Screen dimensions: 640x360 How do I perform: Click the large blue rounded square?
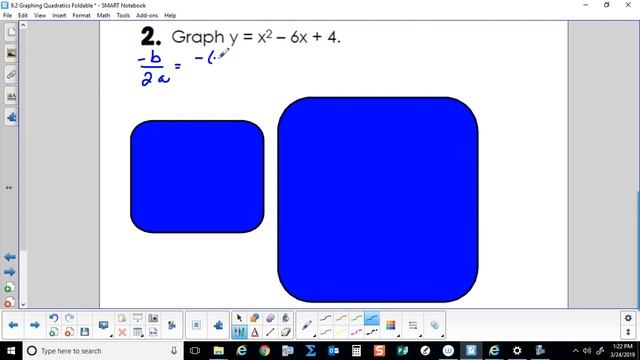[x=378, y=200]
